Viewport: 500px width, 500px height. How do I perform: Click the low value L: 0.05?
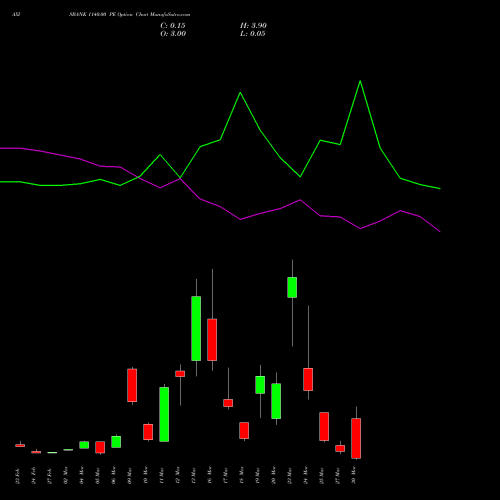point(253,34)
